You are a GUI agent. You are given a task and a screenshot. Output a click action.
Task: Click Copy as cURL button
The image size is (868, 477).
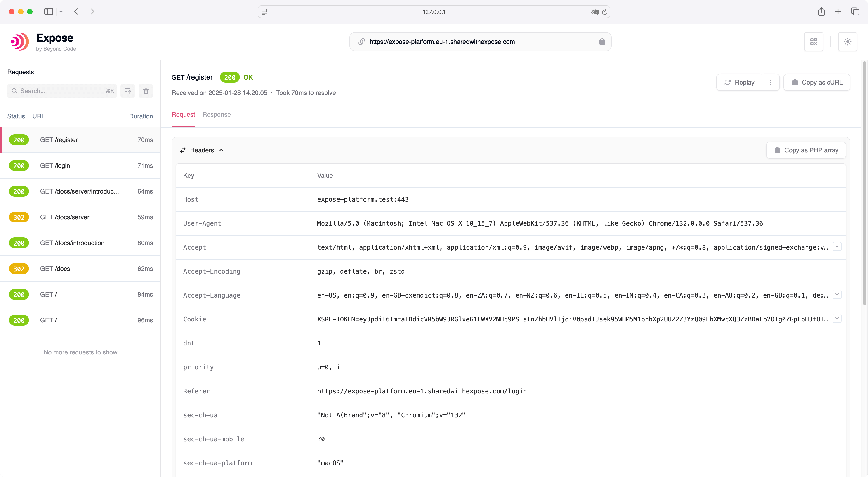point(817,82)
